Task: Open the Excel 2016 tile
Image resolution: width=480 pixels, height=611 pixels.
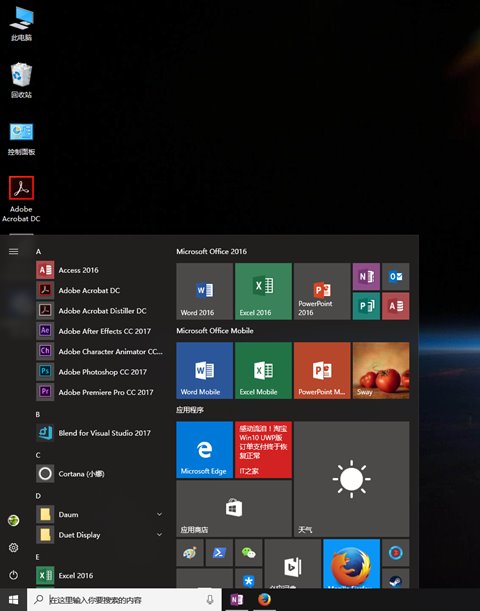Action: (263, 291)
